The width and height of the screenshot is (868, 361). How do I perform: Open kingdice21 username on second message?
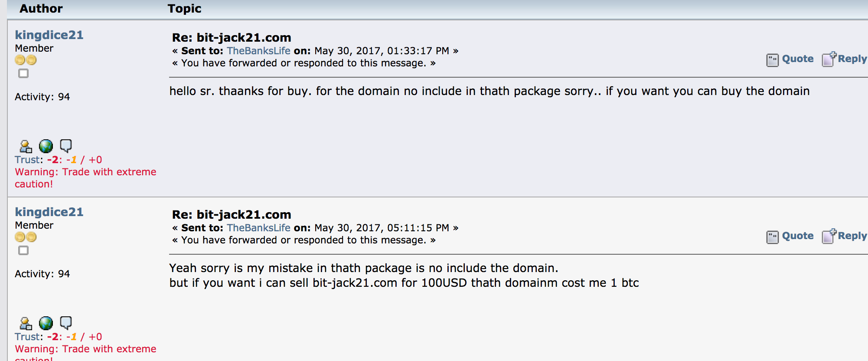pyautogui.click(x=49, y=212)
